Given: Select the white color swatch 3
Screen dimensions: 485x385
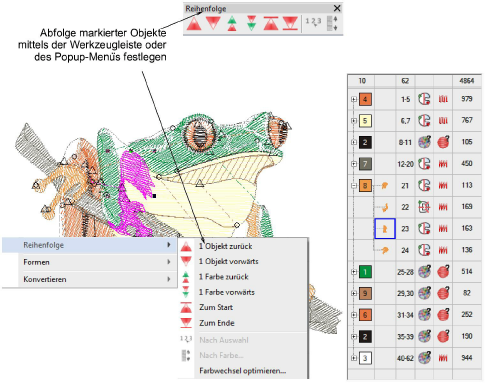Looking at the screenshot, I should [365, 358].
